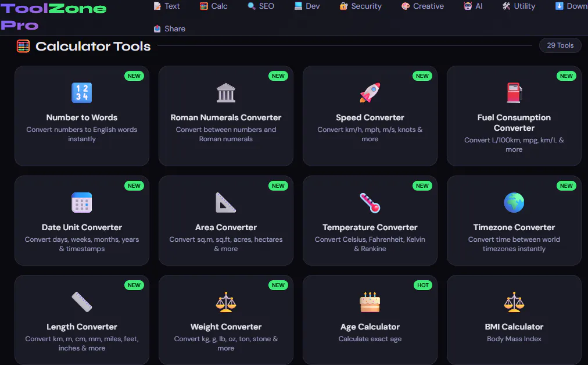
Task: Click the Creative palette icon
Action: [x=406, y=6]
